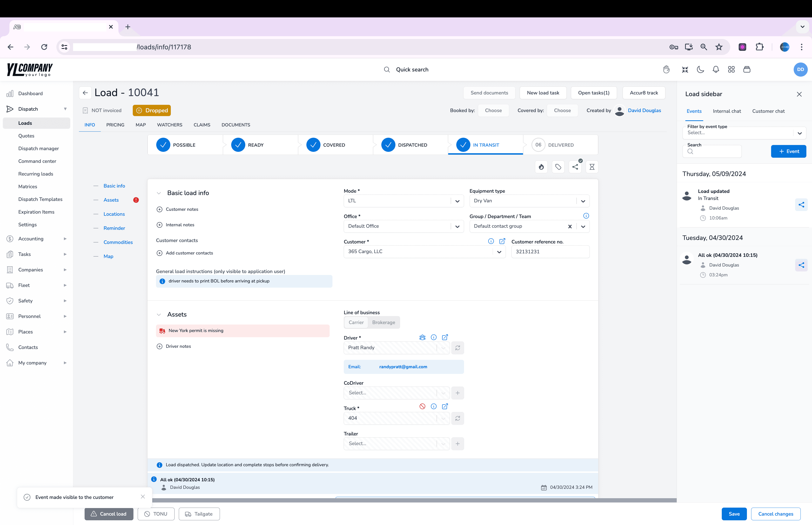
Task: Refresh the driver with the sync icon
Action: pyautogui.click(x=458, y=348)
